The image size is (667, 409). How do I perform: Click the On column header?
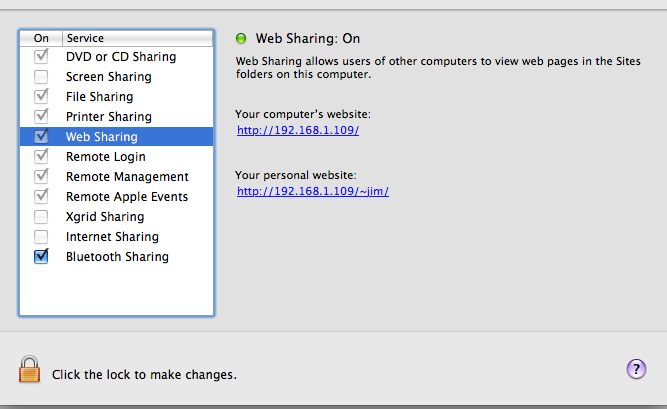point(41,38)
